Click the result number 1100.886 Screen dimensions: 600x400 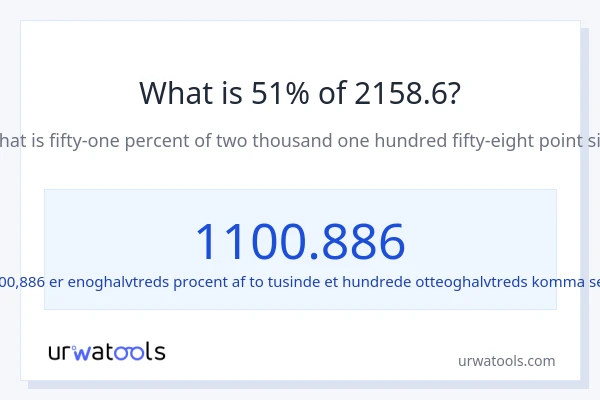click(300, 241)
